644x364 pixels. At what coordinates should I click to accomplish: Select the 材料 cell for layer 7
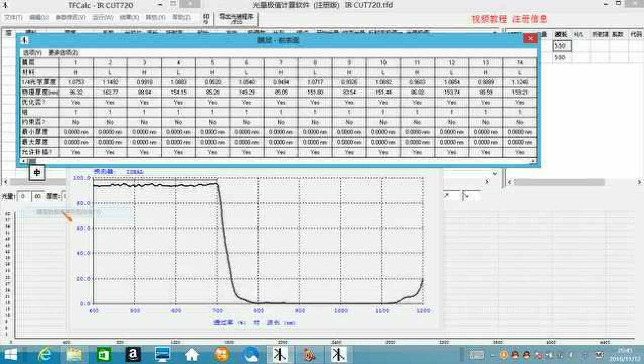(281, 73)
